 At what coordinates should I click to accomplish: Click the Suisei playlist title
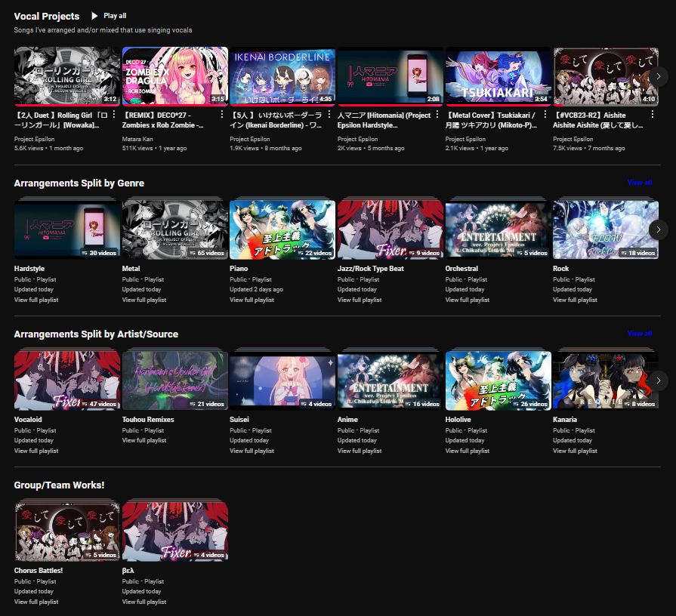click(x=239, y=419)
